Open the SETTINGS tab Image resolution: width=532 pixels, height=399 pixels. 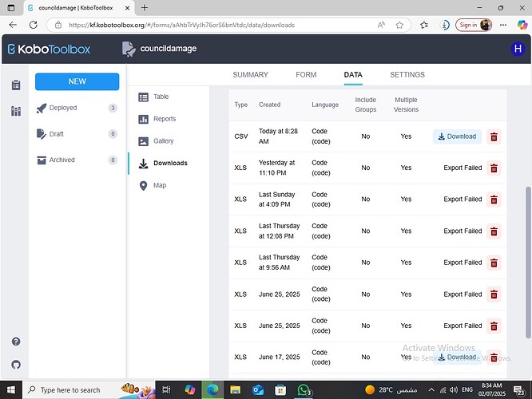pos(407,74)
